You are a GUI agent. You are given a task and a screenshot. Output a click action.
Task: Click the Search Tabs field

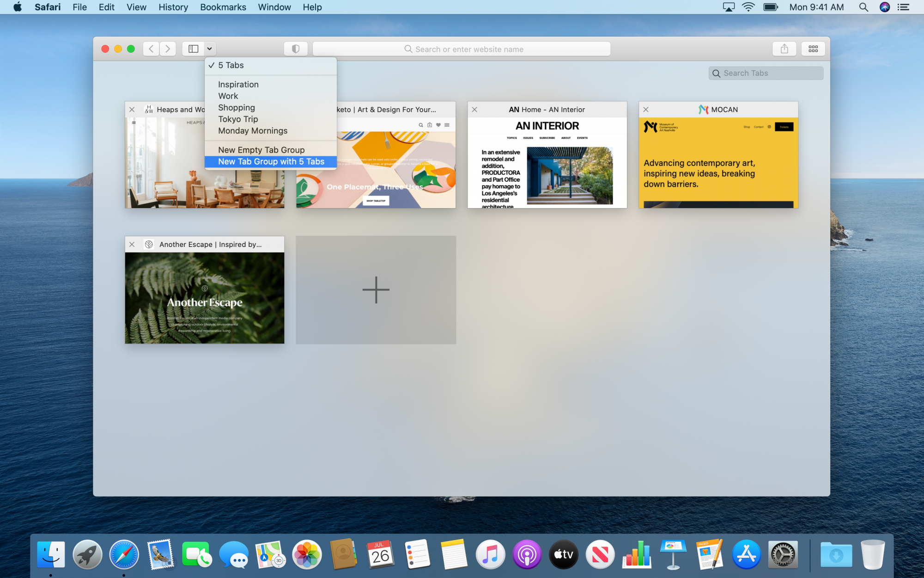coord(766,73)
